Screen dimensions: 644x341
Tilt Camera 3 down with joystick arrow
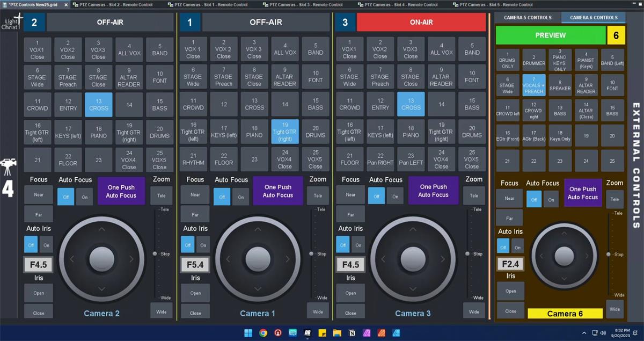(413, 289)
